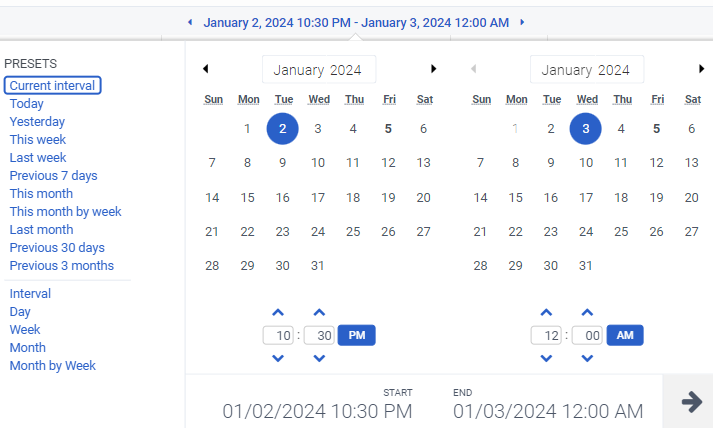The image size is (713, 428).
Task: Pick January 24 on end calendar
Action: pos(586,231)
